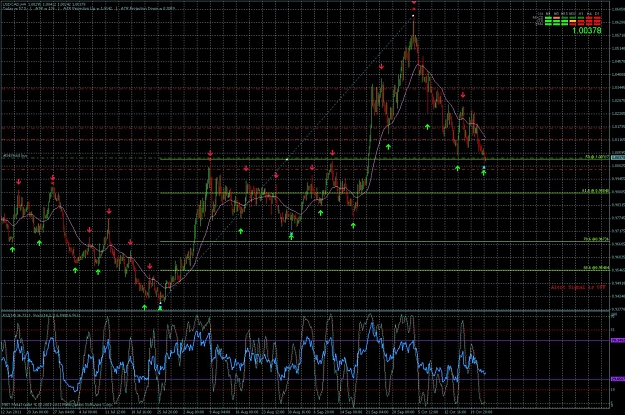Click the H1 header in the multi-timeframe panel
Screen dimensions: 625x415
coord(581,14)
